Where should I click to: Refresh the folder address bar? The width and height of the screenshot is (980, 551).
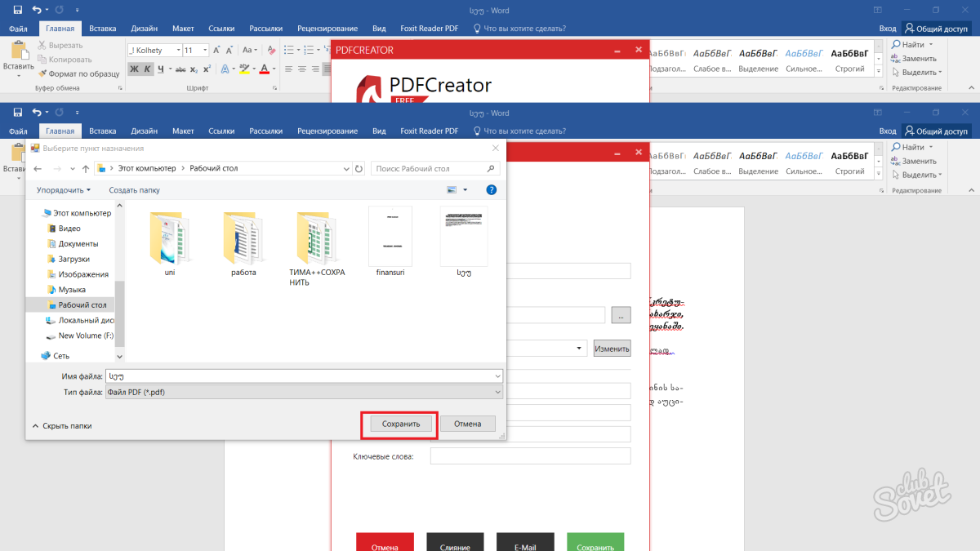point(359,168)
